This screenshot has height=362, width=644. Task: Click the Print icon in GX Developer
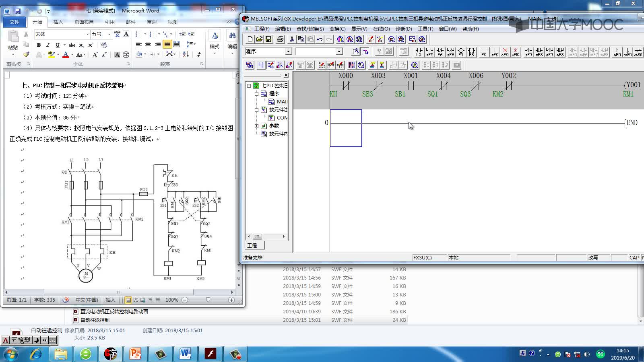click(280, 39)
